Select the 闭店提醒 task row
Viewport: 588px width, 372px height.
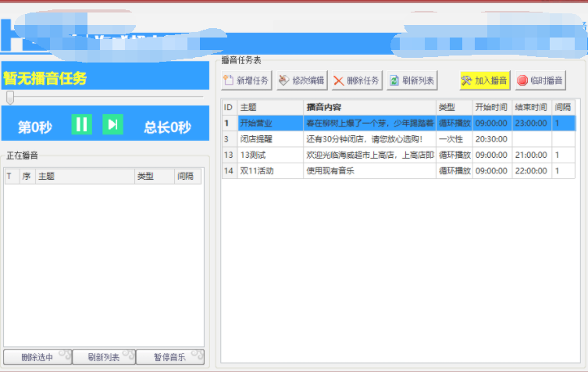click(270, 139)
